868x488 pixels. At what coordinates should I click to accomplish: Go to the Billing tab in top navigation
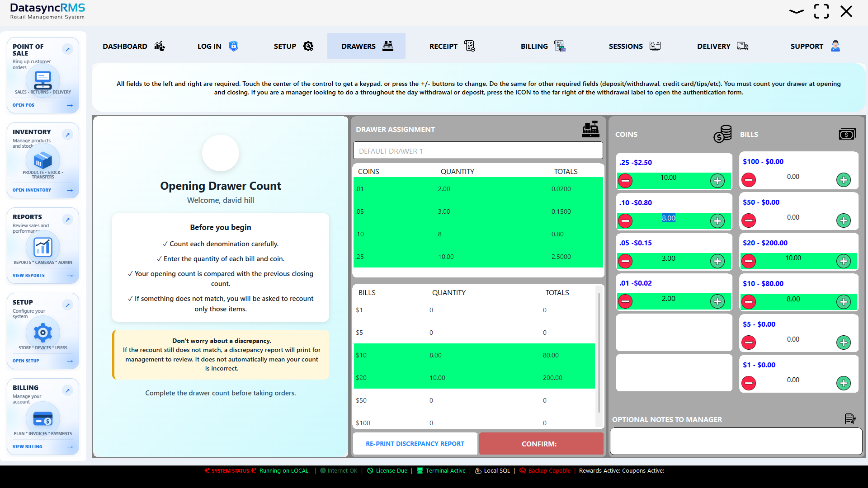[543, 46]
